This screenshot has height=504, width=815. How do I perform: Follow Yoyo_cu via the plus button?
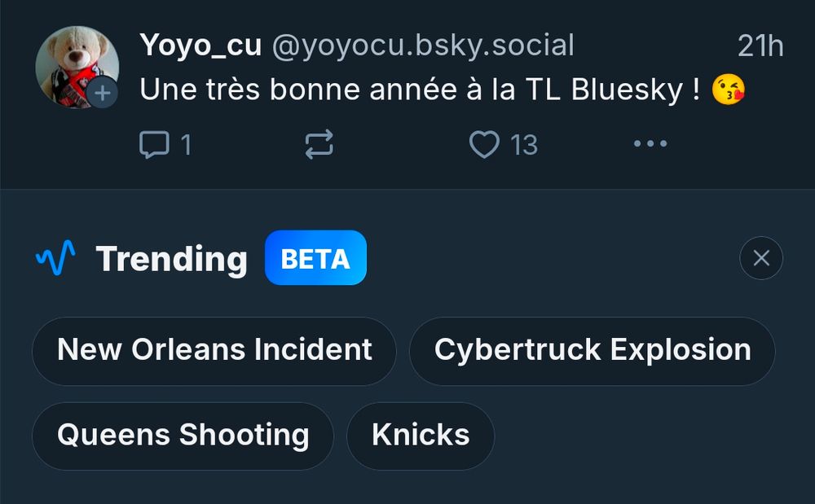103,93
